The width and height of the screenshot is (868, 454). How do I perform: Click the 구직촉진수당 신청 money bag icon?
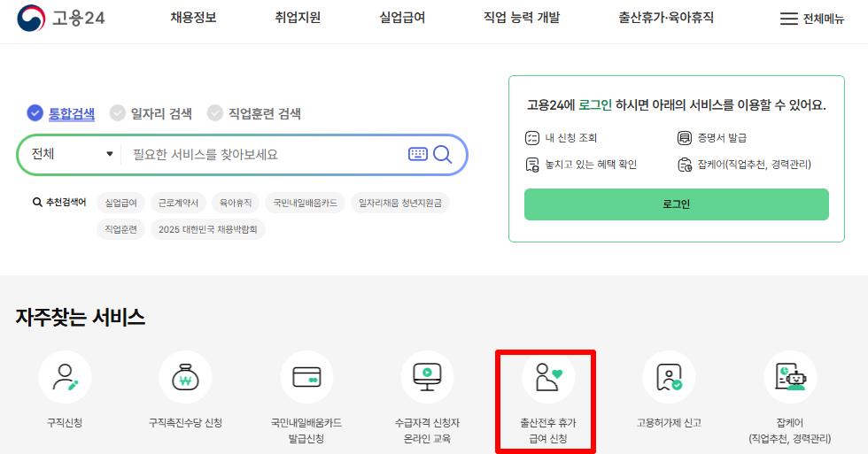(x=185, y=377)
